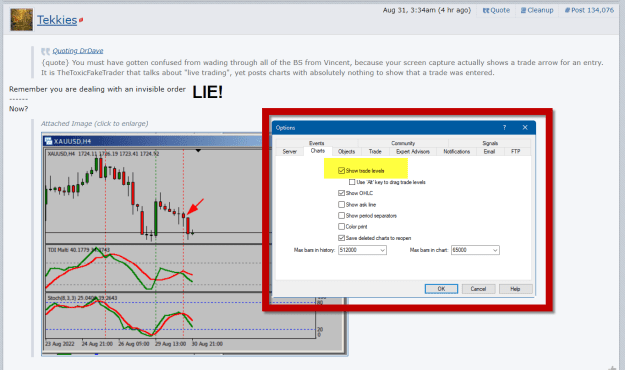The width and height of the screenshot is (625, 370).
Task: Click the 23 Aug 2022 date label
Action: click(x=60, y=344)
